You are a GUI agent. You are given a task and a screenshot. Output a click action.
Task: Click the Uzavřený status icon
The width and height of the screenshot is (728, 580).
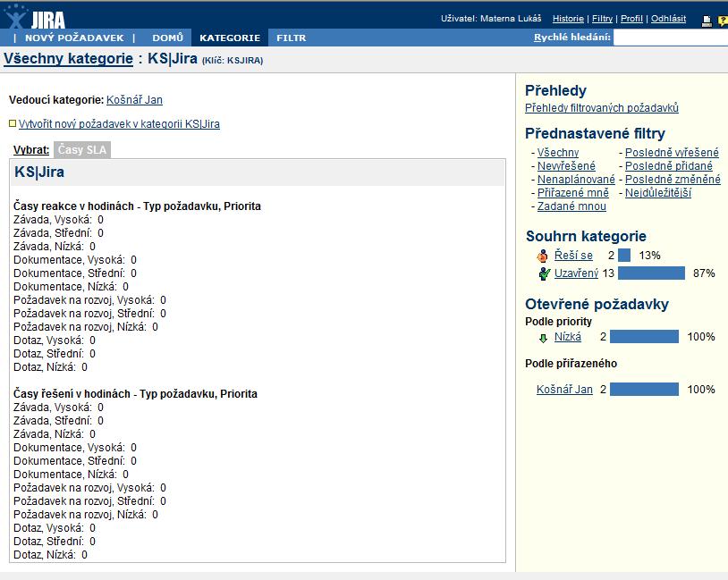tap(544, 273)
